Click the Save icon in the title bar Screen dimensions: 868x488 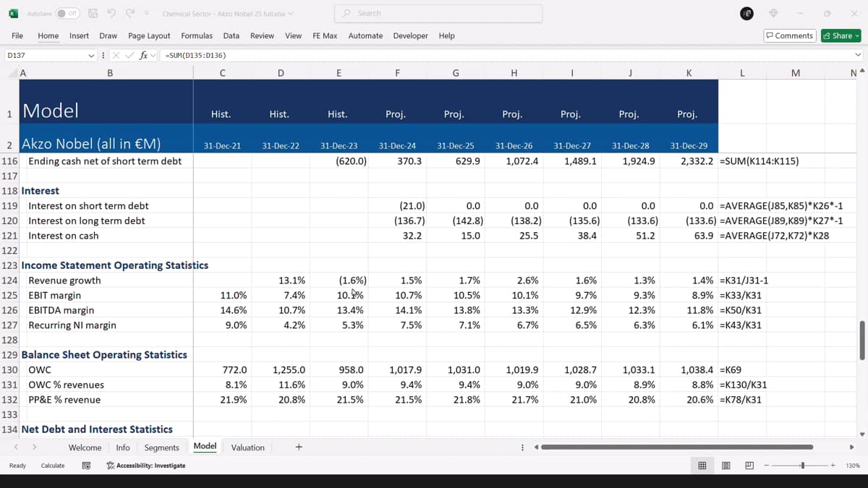pos(93,13)
